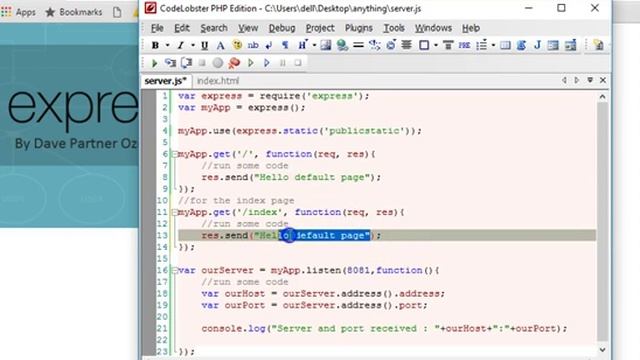The width and height of the screenshot is (640, 360).
Task: Click the font 'A' toolbar icon
Action: click(x=220, y=45)
